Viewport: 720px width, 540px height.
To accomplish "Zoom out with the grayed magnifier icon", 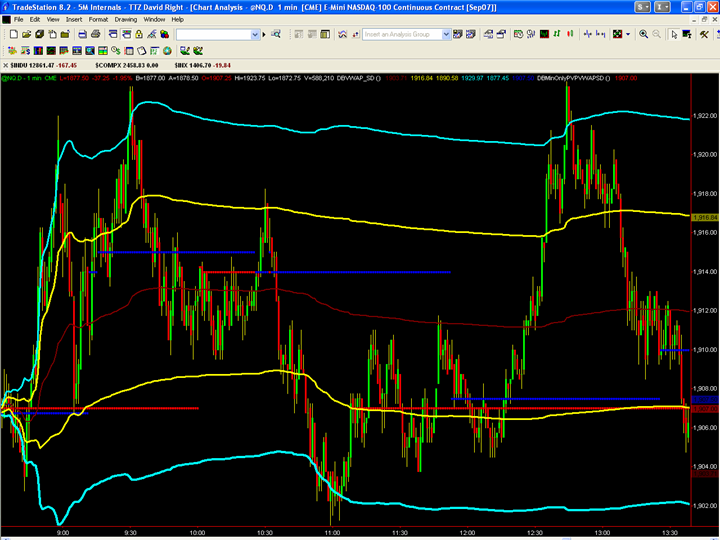I will (x=657, y=34).
